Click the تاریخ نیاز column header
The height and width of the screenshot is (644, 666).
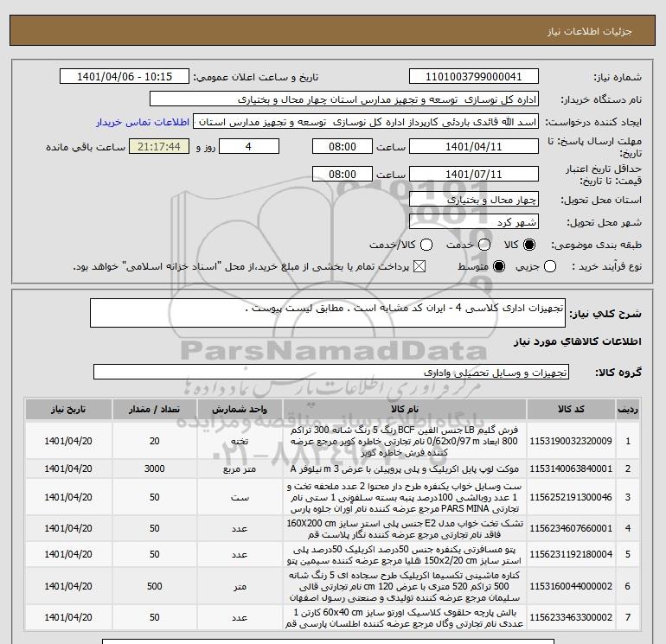click(x=68, y=409)
